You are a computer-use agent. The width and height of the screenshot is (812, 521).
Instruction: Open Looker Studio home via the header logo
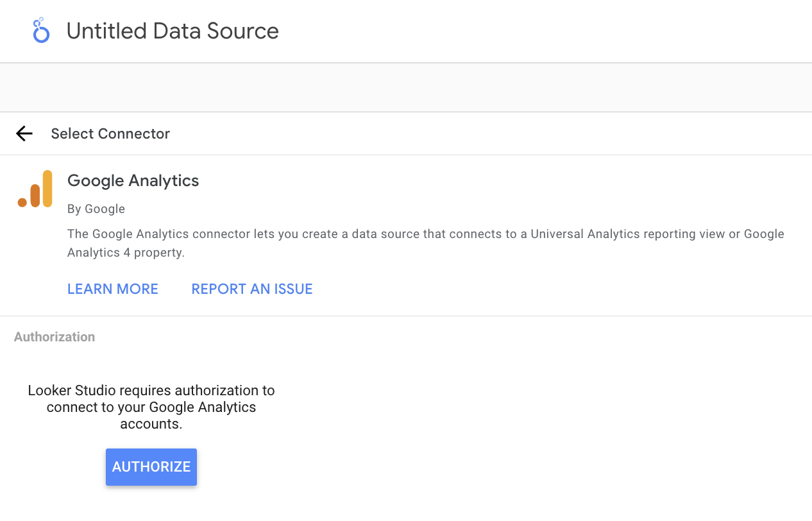click(40, 30)
